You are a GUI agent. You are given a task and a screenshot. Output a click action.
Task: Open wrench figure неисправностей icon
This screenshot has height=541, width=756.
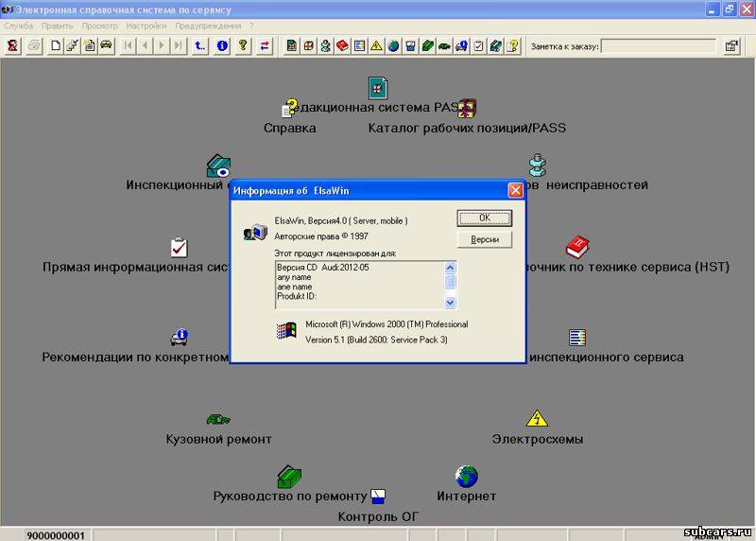tap(537, 166)
